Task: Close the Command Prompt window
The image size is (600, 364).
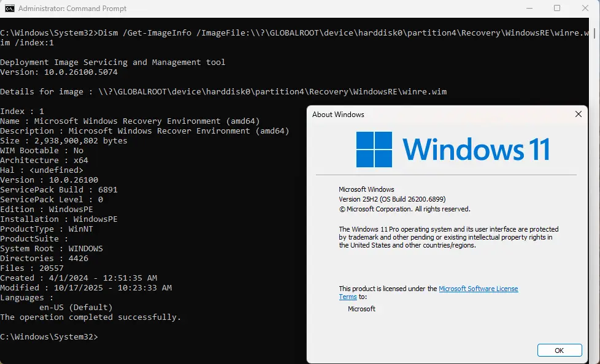Action: click(585, 9)
